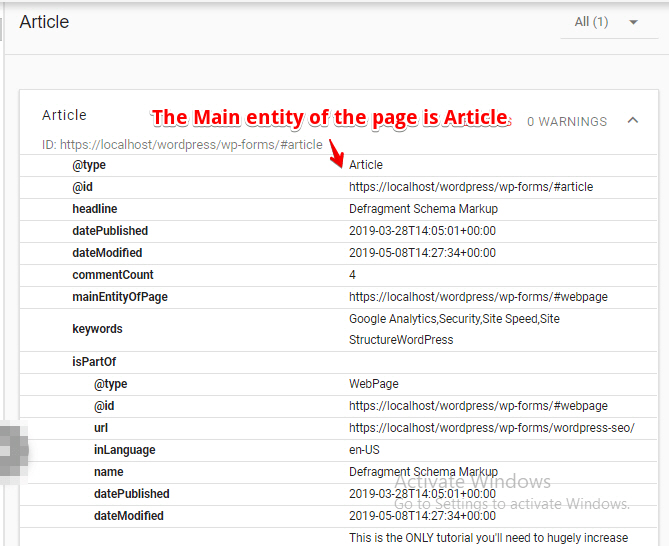Open the @id #article URL value
The height and width of the screenshot is (546, 669).
[471, 187]
